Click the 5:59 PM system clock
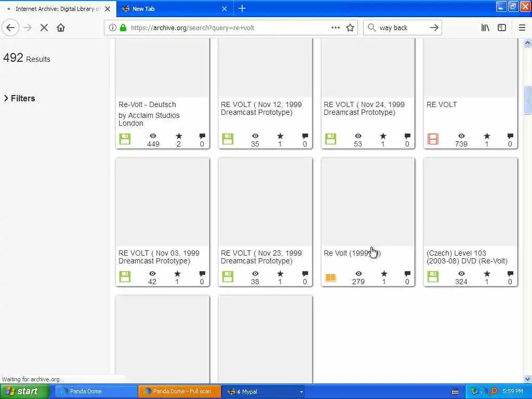Screen dimensions: 532x399 click(x=512, y=392)
